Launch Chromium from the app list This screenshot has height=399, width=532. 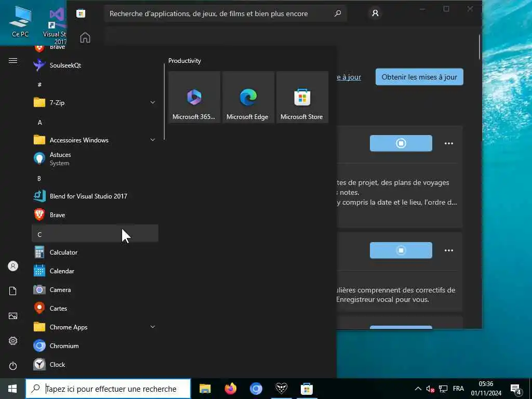[x=95, y=345]
